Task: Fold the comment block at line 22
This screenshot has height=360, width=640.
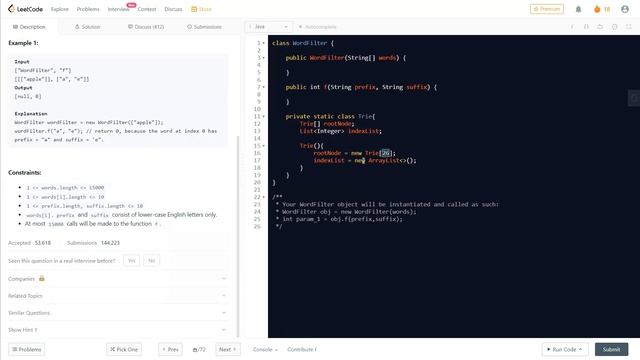Action: tap(264, 197)
